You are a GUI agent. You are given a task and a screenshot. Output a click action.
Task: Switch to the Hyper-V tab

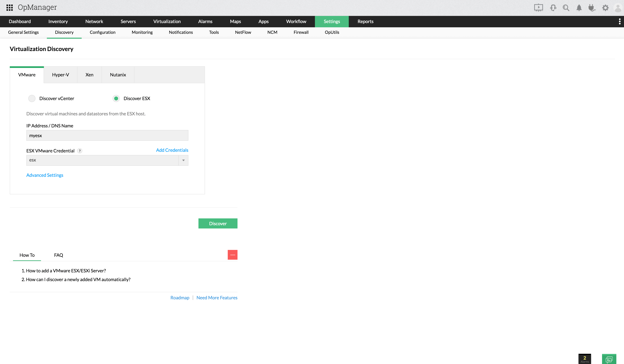click(x=60, y=75)
